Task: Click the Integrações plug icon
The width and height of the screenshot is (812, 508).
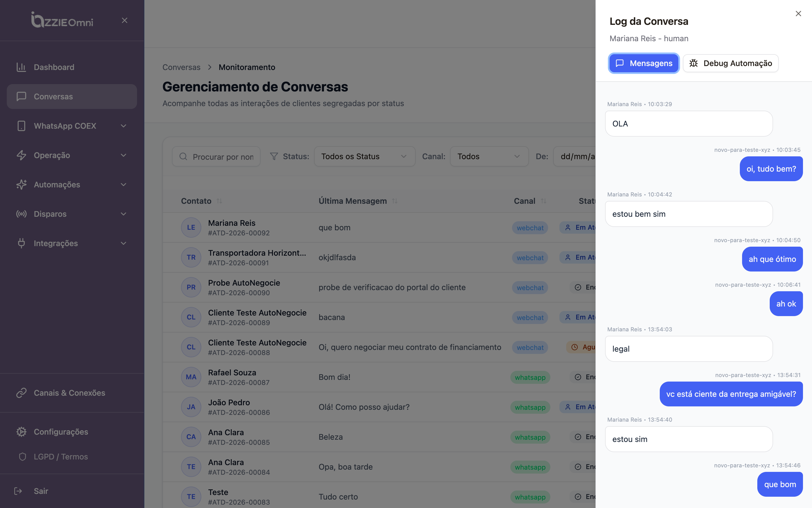Action: pyautogui.click(x=21, y=243)
